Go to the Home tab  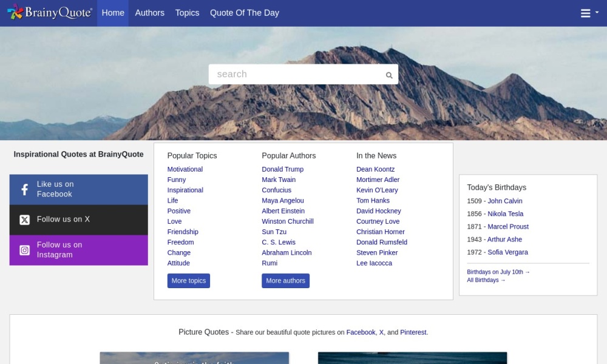113,13
